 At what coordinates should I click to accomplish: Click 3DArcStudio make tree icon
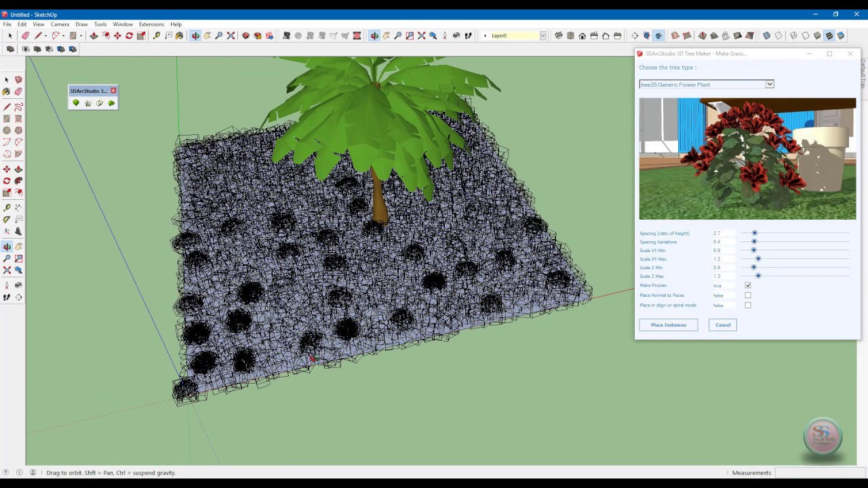(x=76, y=103)
